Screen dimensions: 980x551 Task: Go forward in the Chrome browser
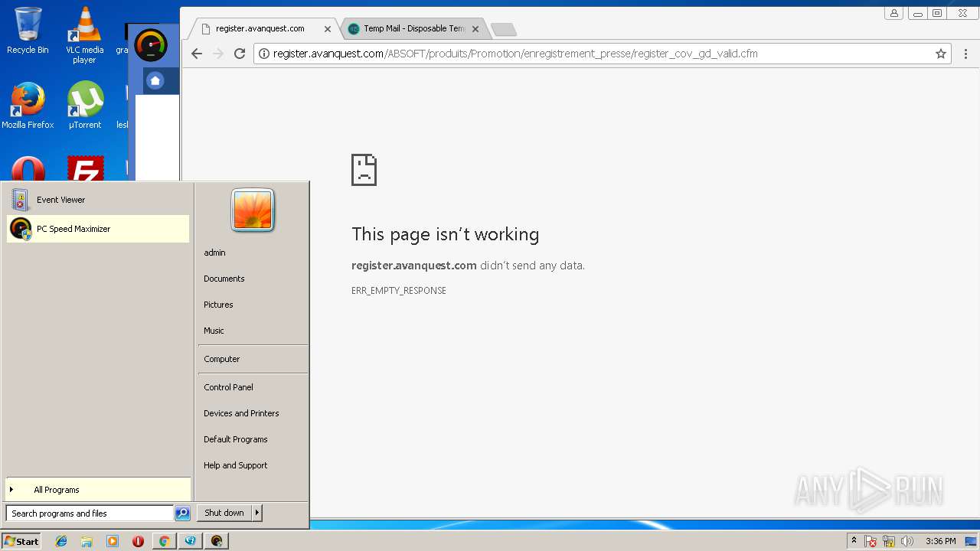pyautogui.click(x=218, y=54)
